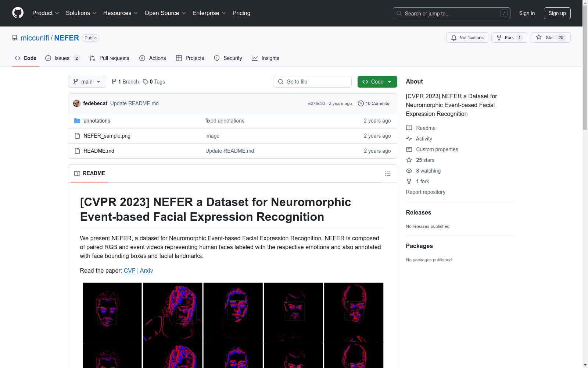This screenshot has height=368, width=588.
Task: Click the scrollbar down arrow
Action: tap(585, 365)
